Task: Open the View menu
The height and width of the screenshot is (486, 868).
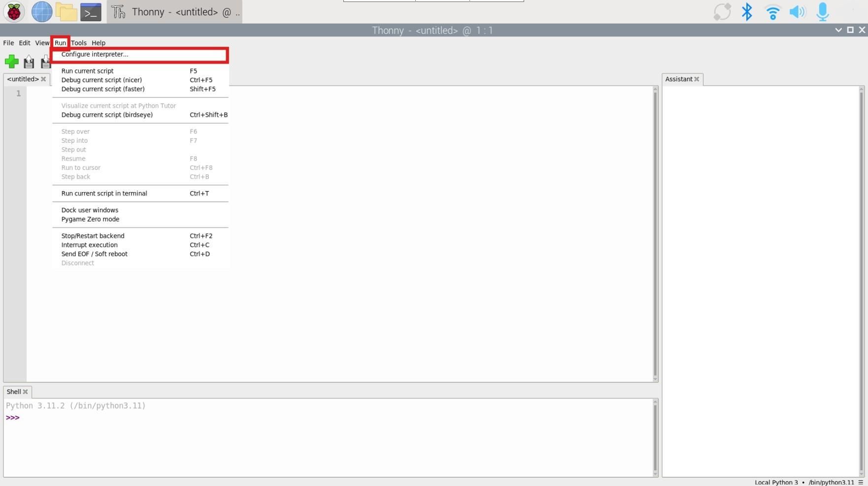Action: point(42,43)
